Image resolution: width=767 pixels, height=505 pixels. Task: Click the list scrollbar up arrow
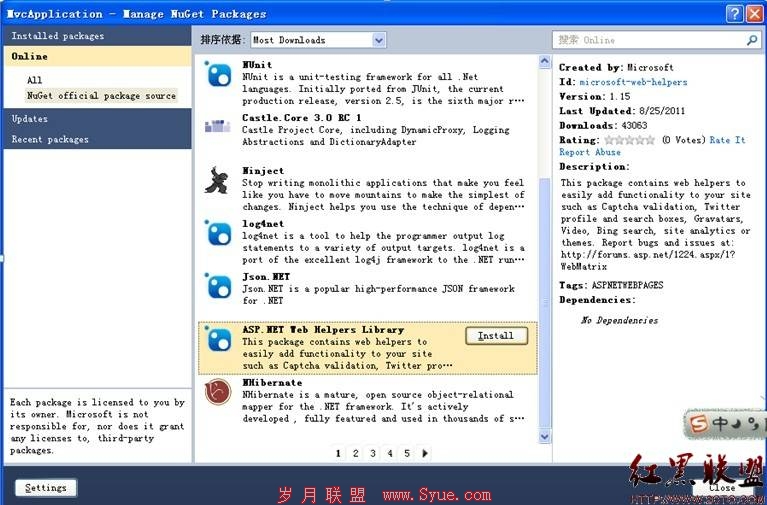(544, 62)
